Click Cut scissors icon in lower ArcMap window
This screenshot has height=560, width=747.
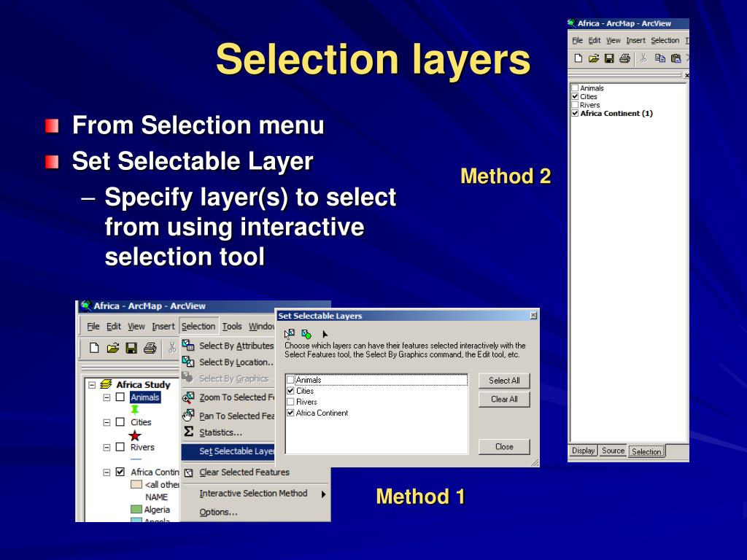(172, 348)
